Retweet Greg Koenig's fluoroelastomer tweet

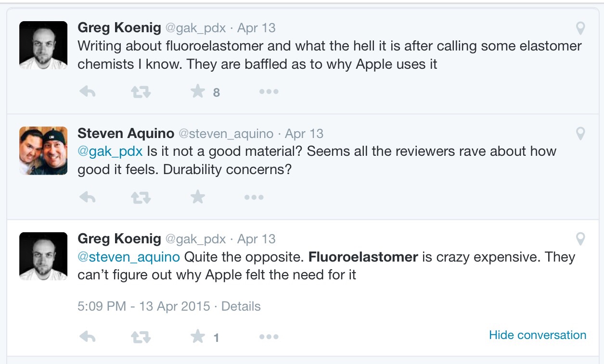coord(141,91)
